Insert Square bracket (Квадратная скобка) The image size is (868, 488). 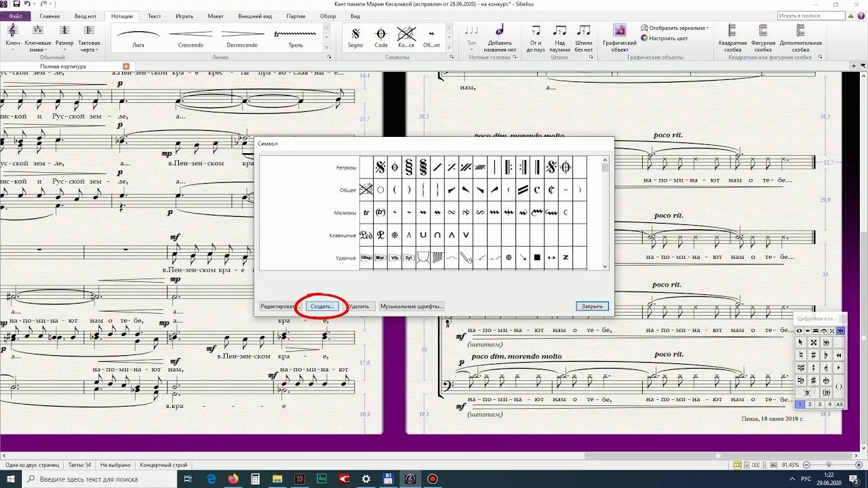click(732, 38)
